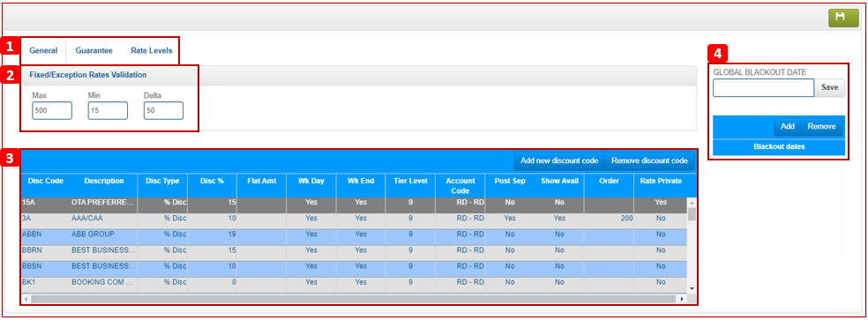Click the Global Blackout Date field
The height and width of the screenshot is (320, 868).
pos(763,87)
